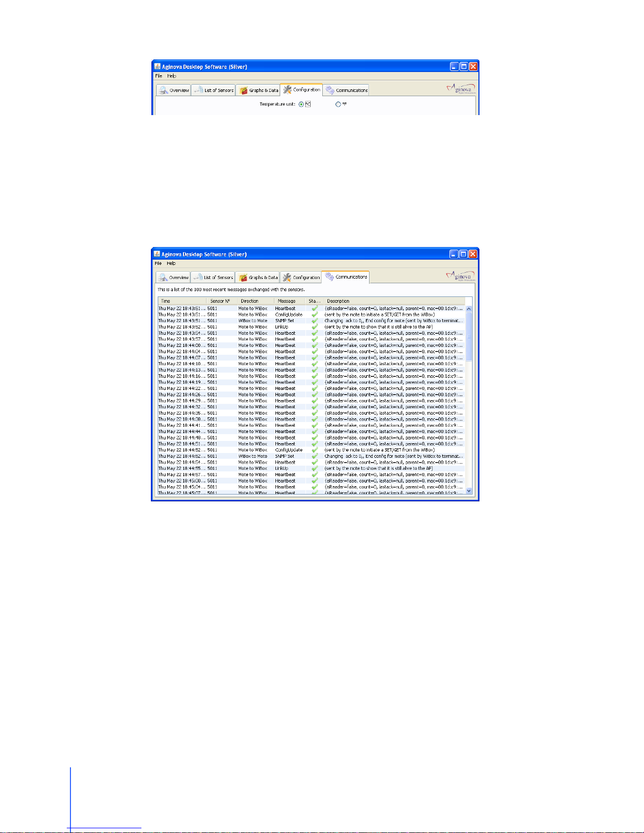The image size is (644, 833).
Task: Sort by the Description column header
Action: pyautogui.click(x=394, y=301)
